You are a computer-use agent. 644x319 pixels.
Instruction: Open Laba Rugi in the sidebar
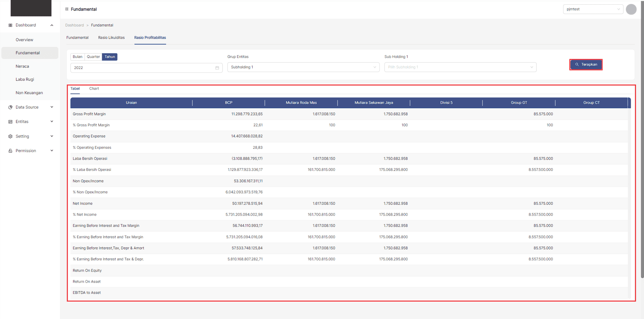pyautogui.click(x=25, y=79)
